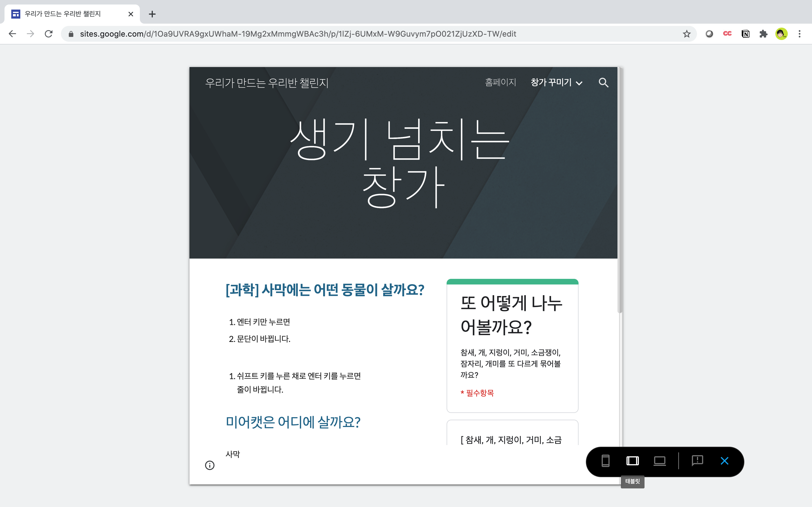Open a new browser tab
This screenshot has width=812, height=507.
point(152,14)
